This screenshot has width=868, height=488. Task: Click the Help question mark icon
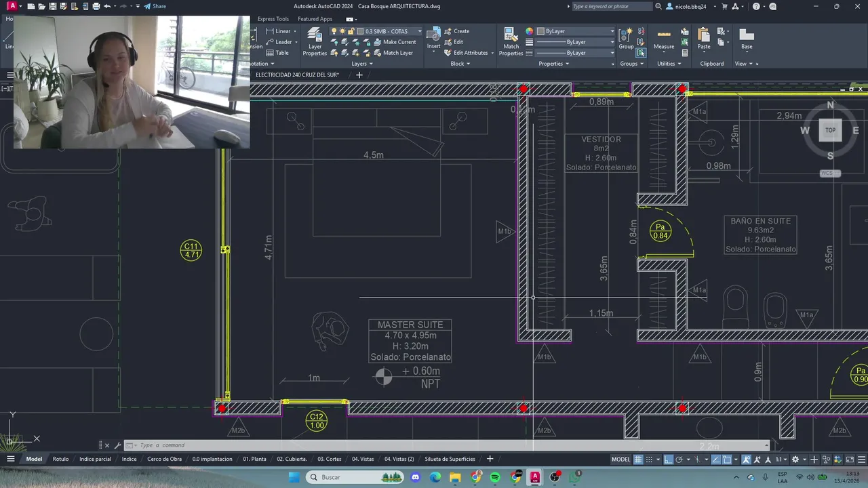click(756, 6)
